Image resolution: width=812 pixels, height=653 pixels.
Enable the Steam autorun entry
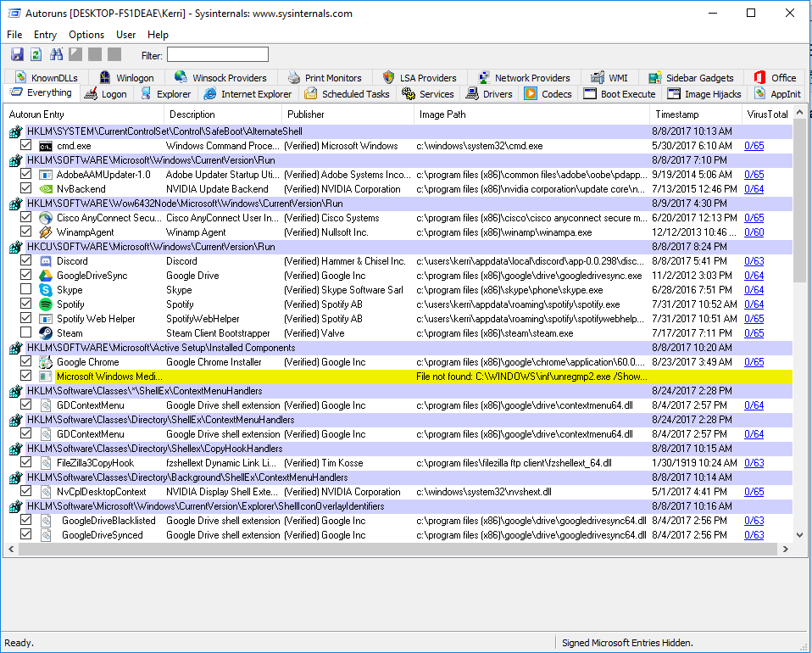point(26,332)
